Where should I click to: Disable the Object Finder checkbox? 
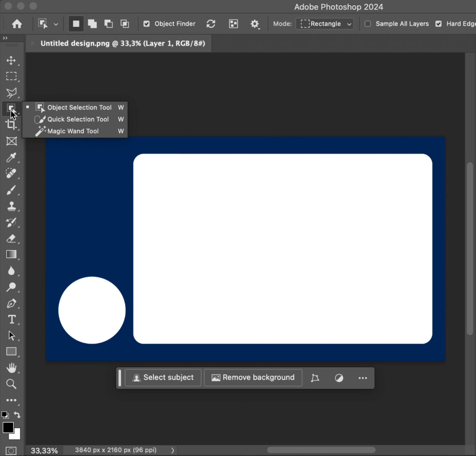(146, 24)
